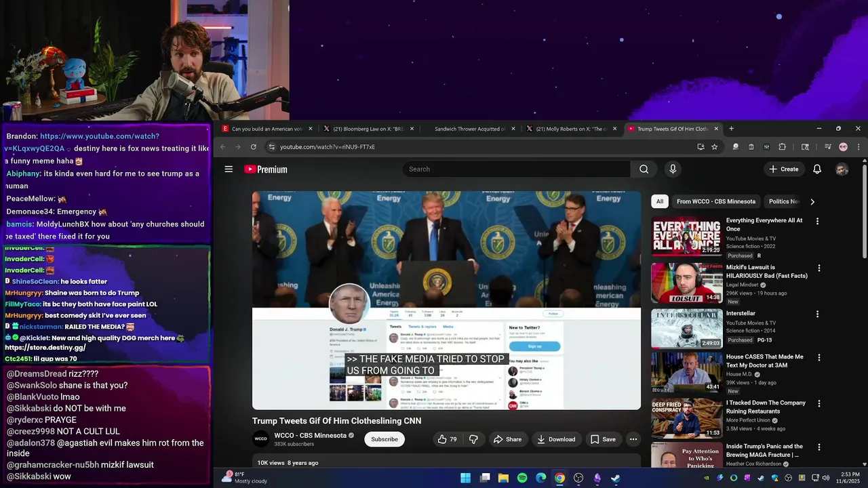Viewport: 868px width, 488px height.
Task: Click the Chrome address bar URL
Action: point(328,146)
